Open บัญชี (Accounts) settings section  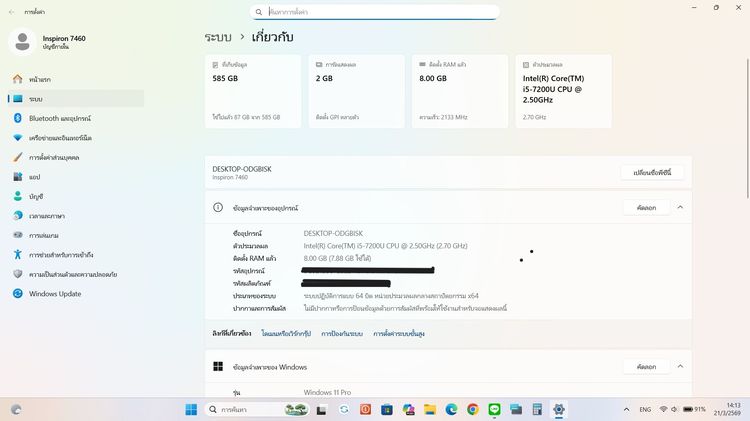coord(36,196)
